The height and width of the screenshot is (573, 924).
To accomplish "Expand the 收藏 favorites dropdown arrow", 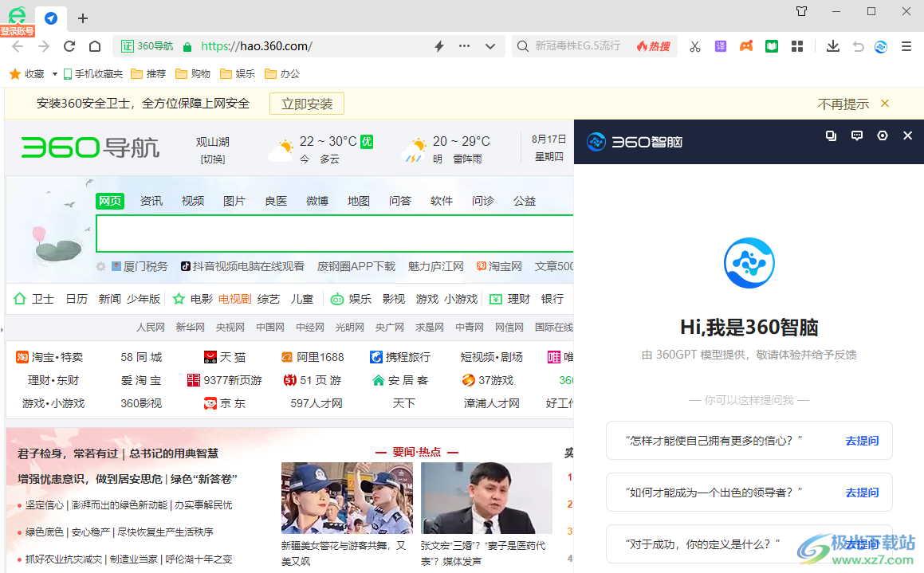I will 55,74.
